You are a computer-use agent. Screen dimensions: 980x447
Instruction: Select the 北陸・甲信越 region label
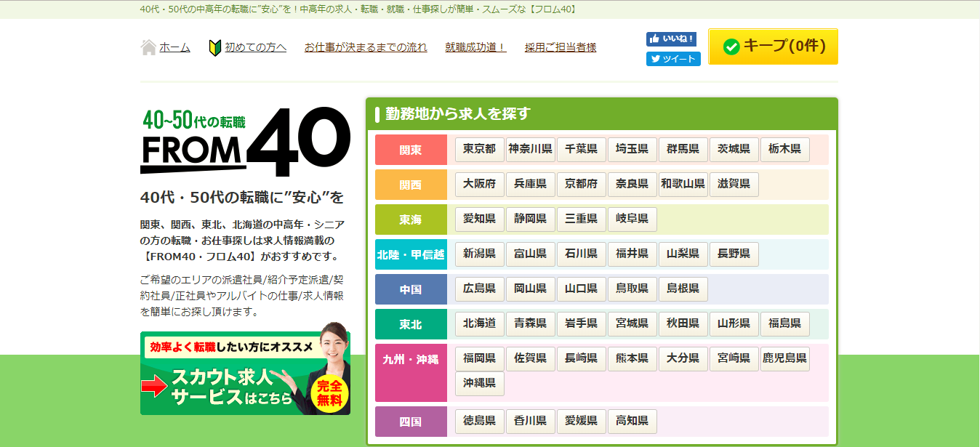[411, 254]
